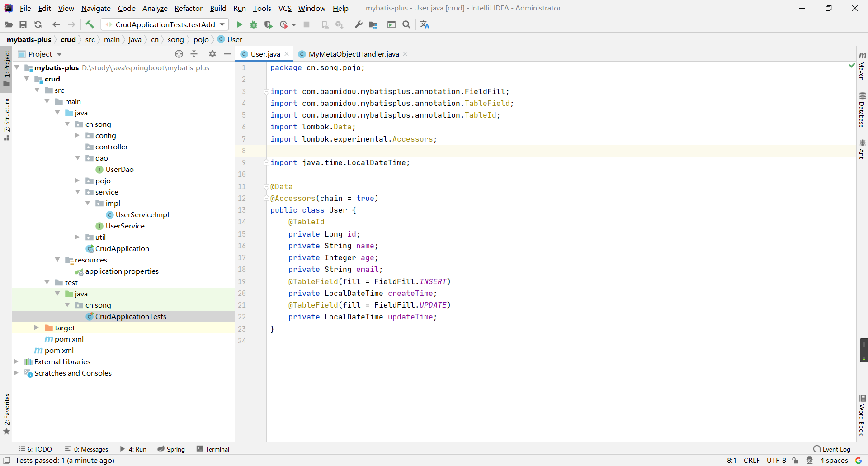This screenshot has height=466, width=868.
Task: Hide Project panel with minus icon
Action: point(227,54)
